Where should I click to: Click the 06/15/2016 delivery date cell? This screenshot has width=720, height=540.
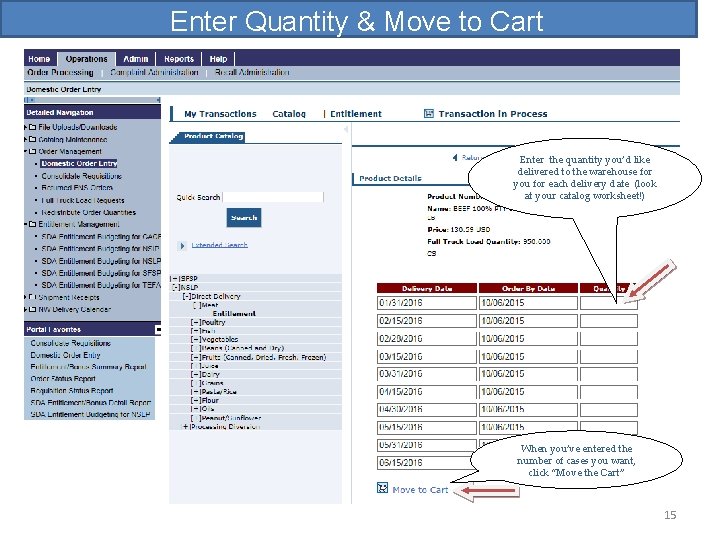click(x=427, y=463)
